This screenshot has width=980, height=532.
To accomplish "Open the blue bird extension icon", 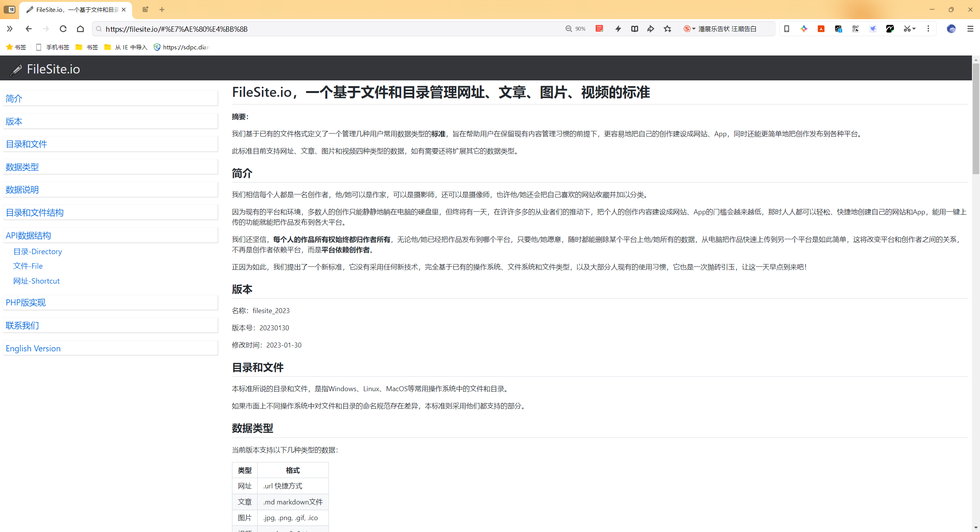I will (873, 29).
